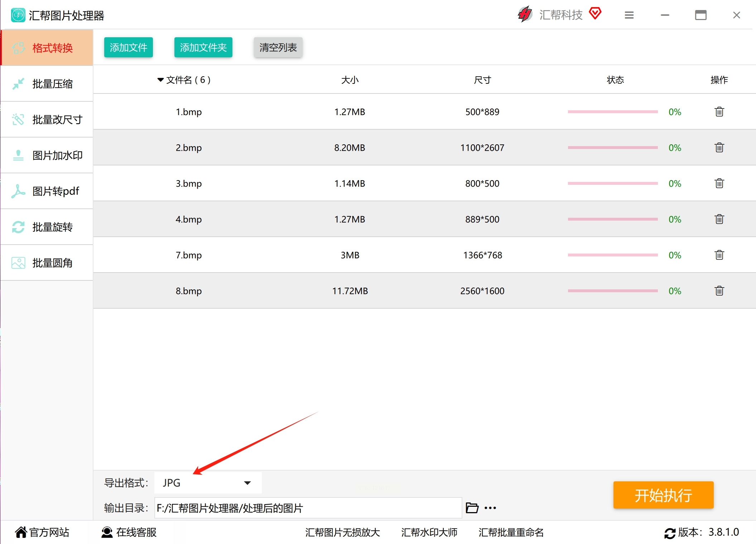Open the 导出格式 JPG dropdown
756x544 pixels.
coord(208,483)
